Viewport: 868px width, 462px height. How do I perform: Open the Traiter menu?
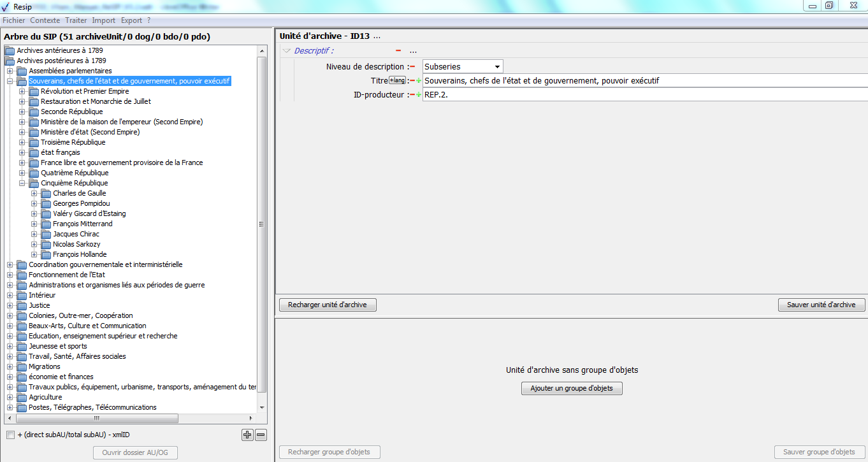click(76, 20)
